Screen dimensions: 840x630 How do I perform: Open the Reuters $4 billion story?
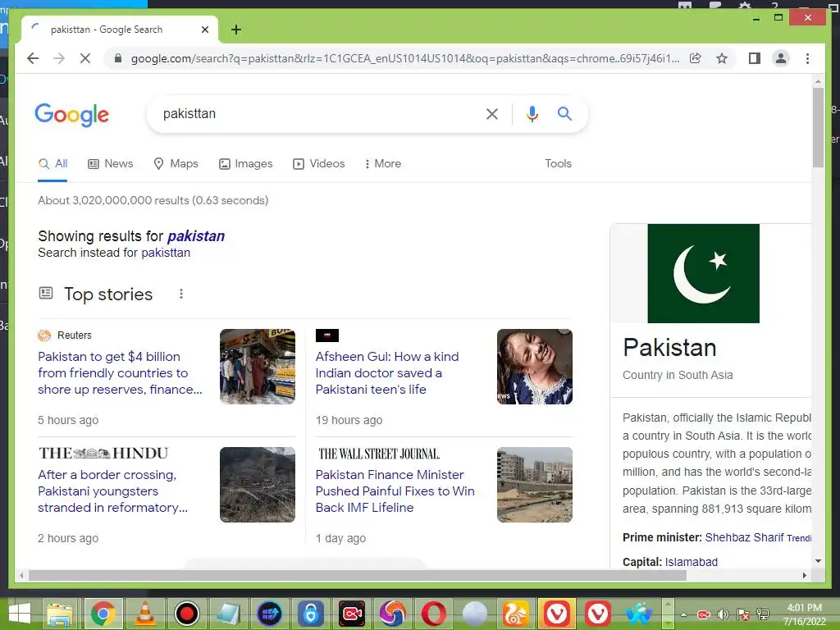120,373
